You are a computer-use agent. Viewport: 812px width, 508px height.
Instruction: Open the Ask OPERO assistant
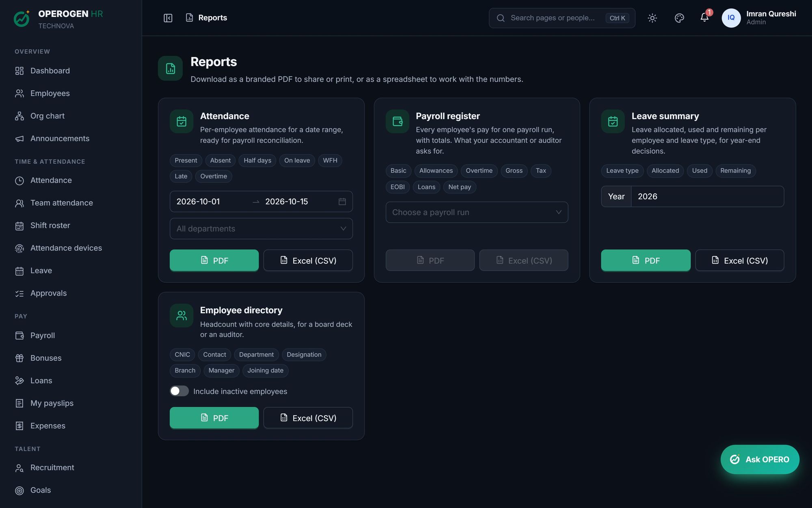(760, 459)
